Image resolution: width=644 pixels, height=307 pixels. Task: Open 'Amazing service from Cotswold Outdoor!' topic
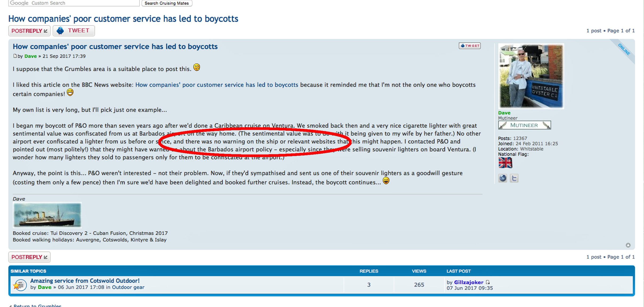[85, 281]
